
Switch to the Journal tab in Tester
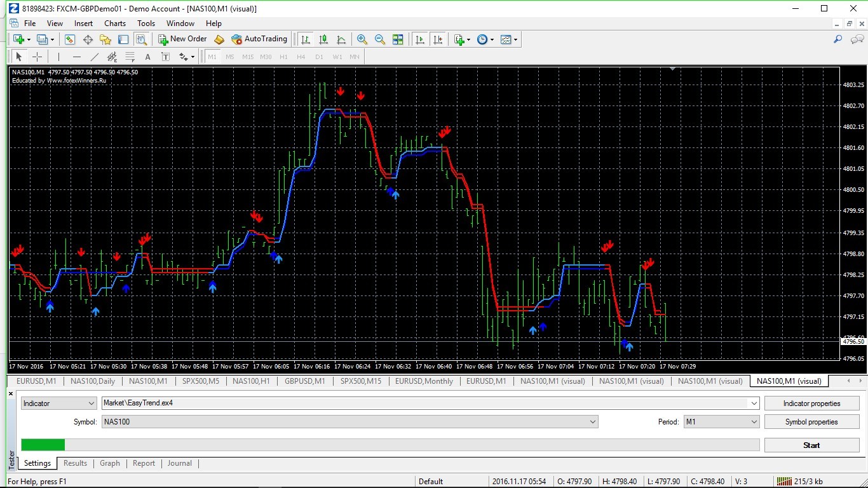point(179,463)
